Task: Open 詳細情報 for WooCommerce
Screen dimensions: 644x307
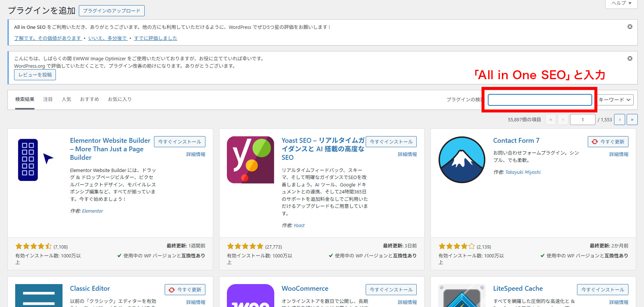Action: [x=407, y=302]
